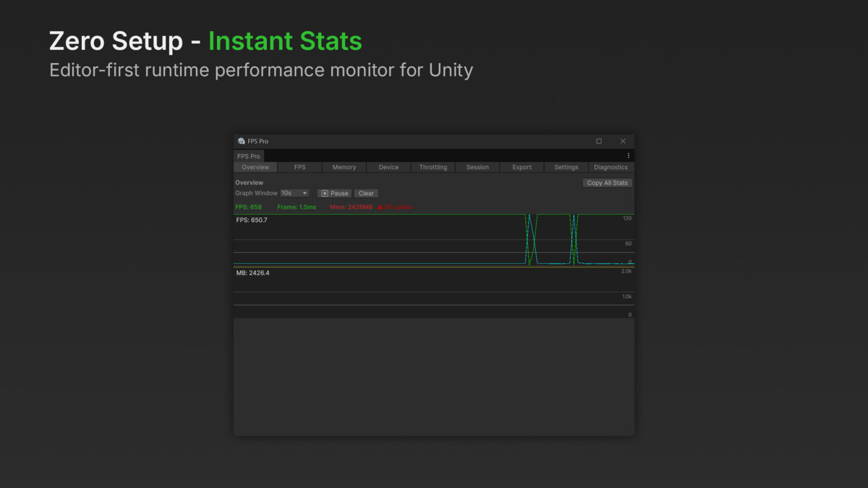The height and width of the screenshot is (488, 868).
Task: Click the red spikes warning triangle
Action: (380, 207)
